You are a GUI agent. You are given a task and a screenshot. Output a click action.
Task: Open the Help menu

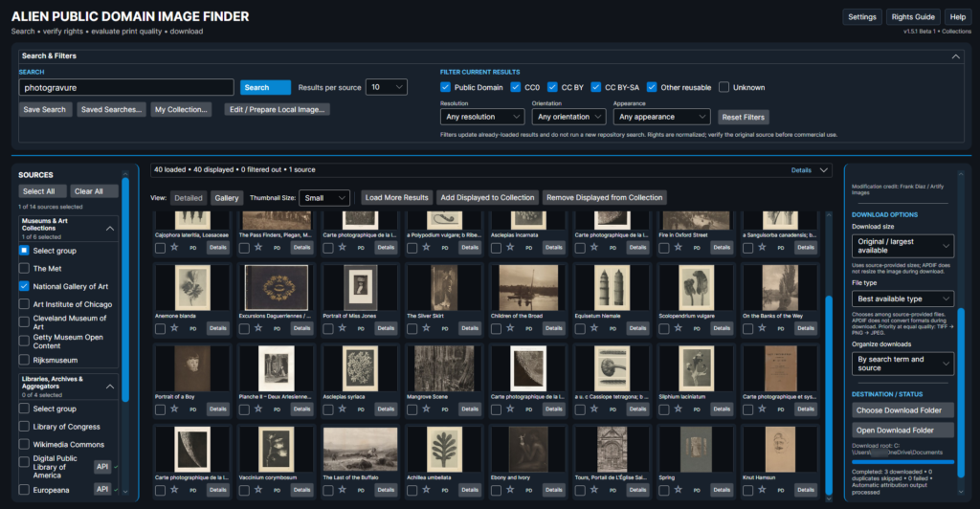pyautogui.click(x=957, y=17)
